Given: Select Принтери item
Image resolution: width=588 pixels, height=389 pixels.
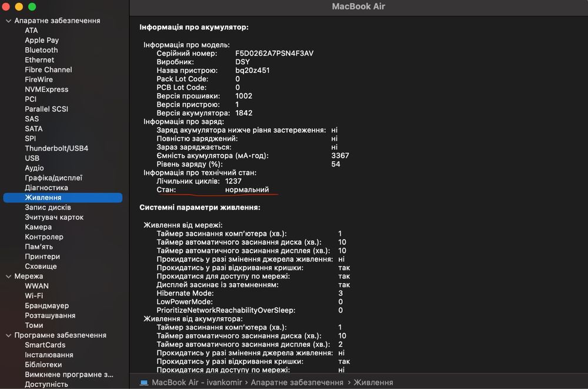Looking at the screenshot, I should tap(42, 257).
